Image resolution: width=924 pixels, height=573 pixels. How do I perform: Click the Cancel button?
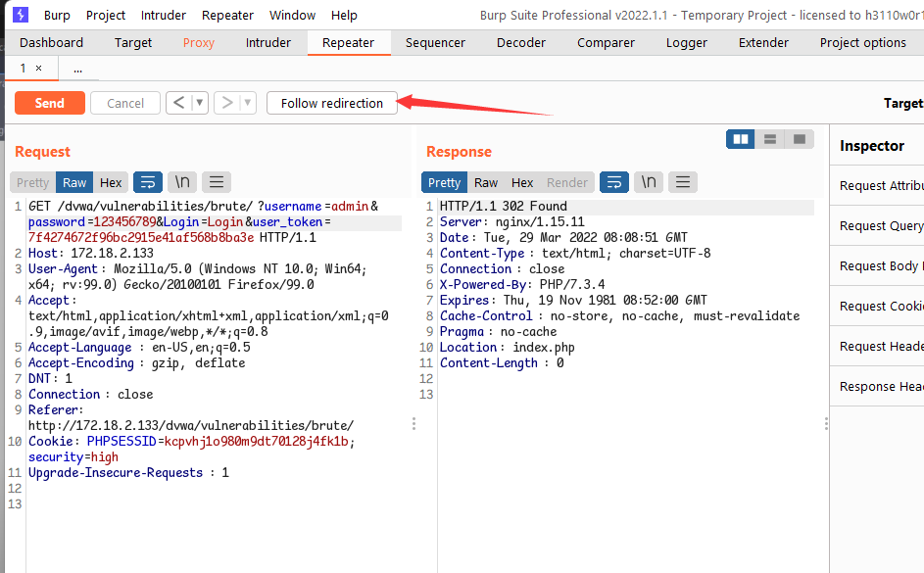[x=124, y=103]
